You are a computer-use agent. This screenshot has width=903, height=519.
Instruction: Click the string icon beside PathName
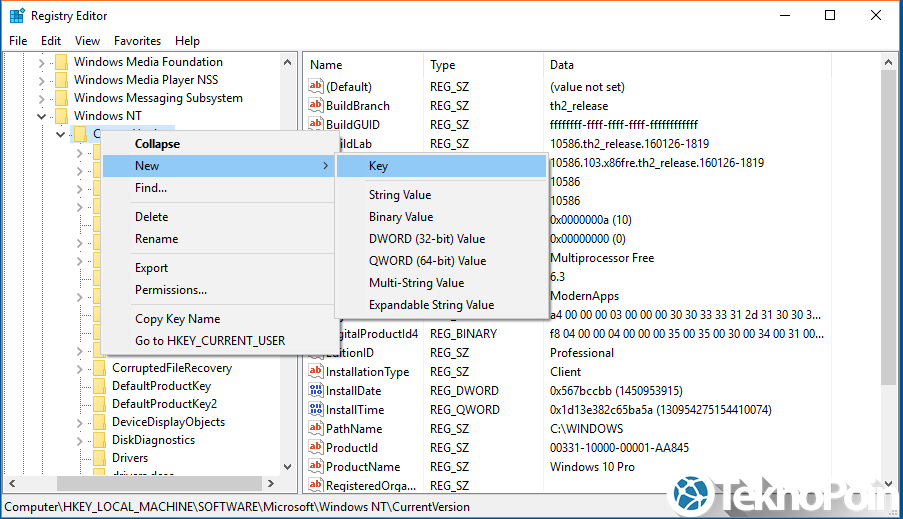[x=316, y=429]
